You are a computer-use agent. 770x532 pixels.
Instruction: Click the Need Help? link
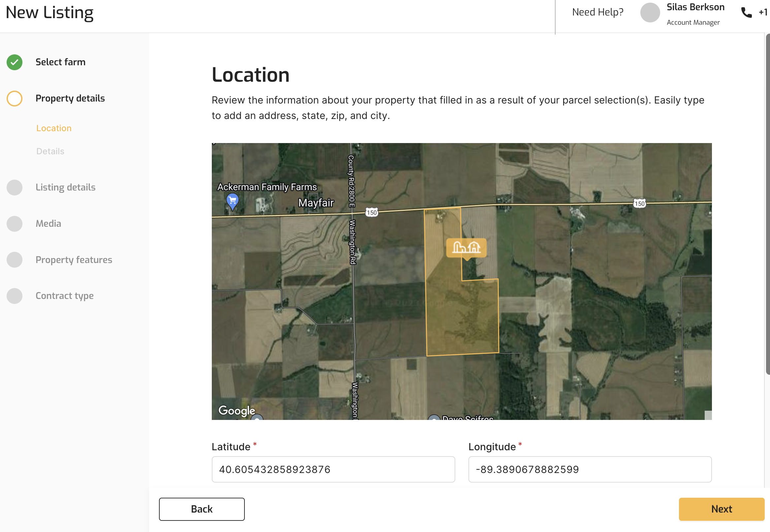[x=597, y=12]
